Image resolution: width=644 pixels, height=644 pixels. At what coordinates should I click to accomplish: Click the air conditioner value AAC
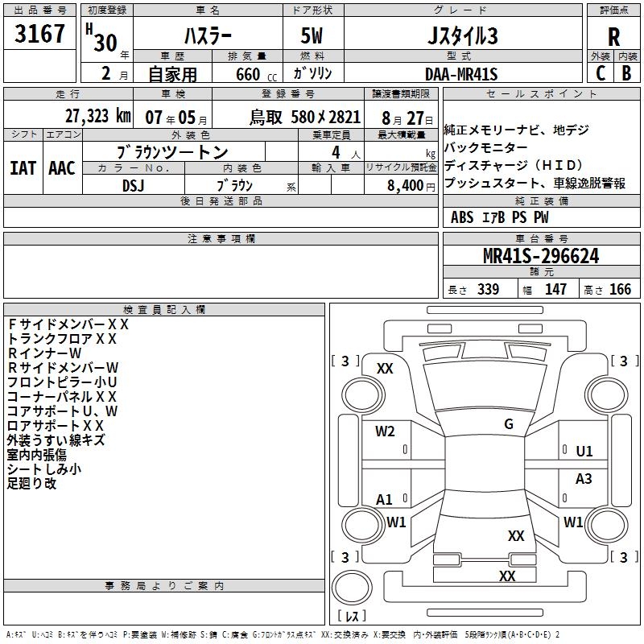(x=62, y=168)
